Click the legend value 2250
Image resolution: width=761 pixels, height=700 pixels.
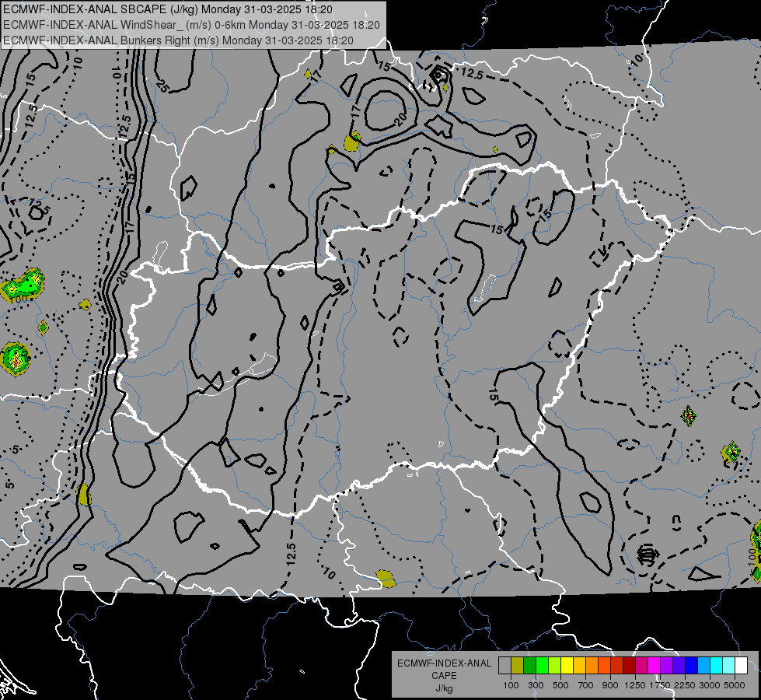click(685, 685)
